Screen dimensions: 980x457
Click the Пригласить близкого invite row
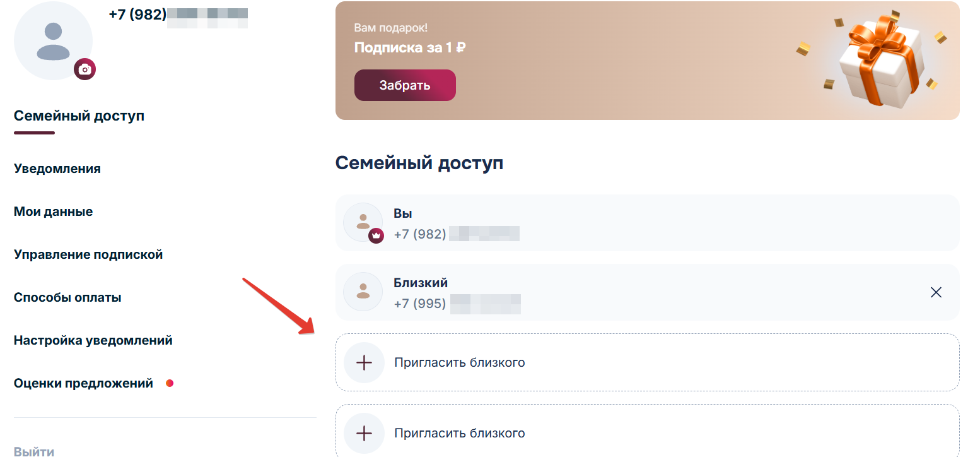pyautogui.click(x=460, y=362)
